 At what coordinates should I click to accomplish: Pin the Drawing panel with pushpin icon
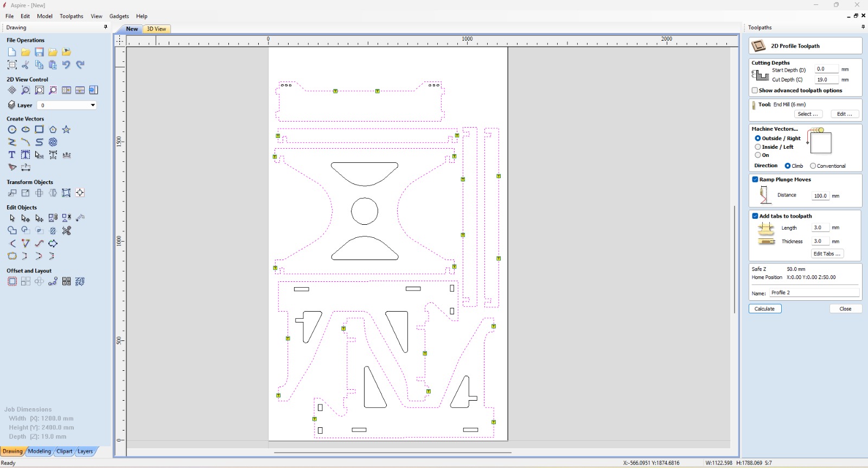tap(106, 27)
